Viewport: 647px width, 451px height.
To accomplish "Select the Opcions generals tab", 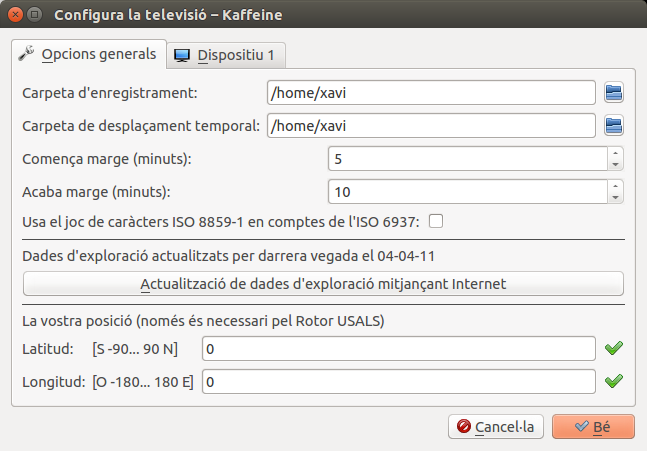I will [x=88, y=54].
